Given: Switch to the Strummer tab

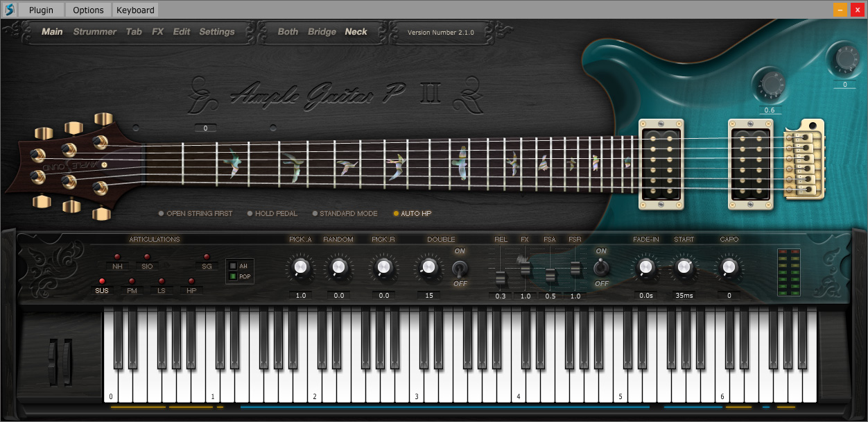Looking at the screenshot, I should 94,31.
